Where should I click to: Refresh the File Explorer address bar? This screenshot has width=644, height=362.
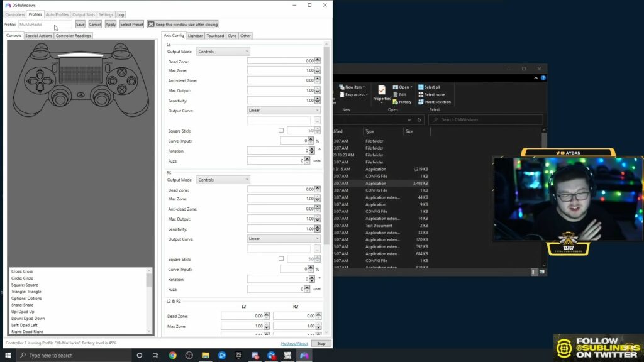(x=419, y=120)
